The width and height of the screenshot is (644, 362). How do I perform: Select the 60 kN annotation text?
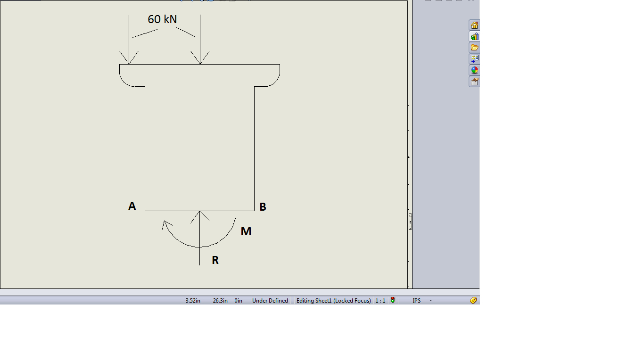(162, 19)
